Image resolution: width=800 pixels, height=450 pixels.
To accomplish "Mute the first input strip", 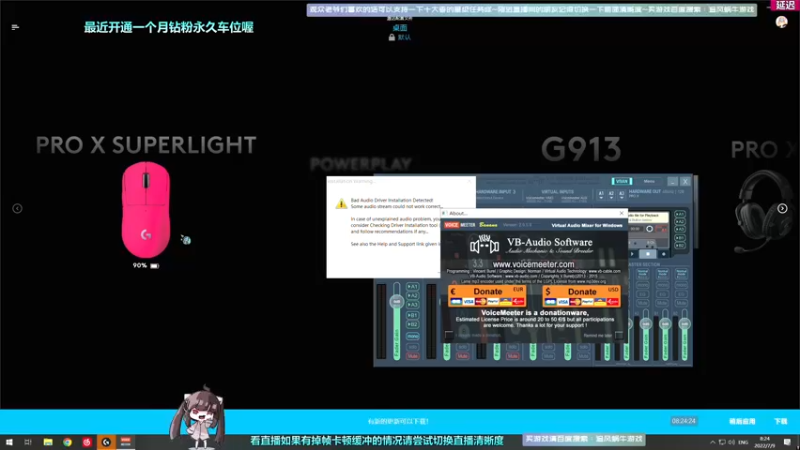I will (412, 356).
